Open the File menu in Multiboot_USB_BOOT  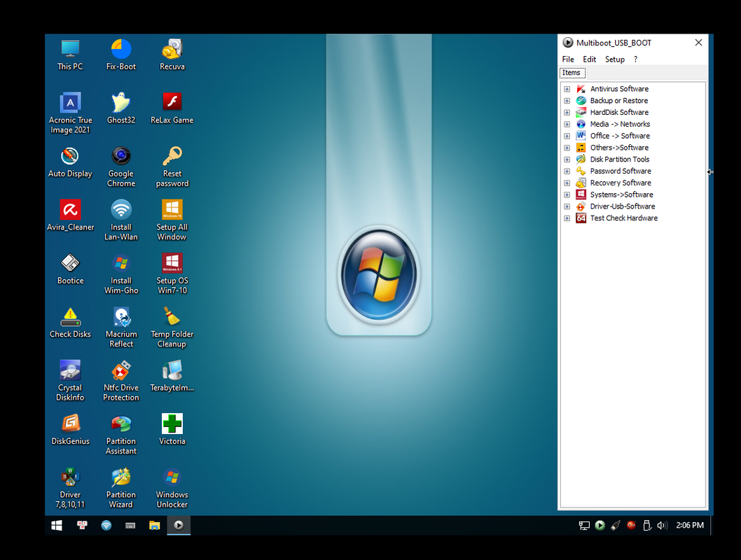(x=568, y=59)
